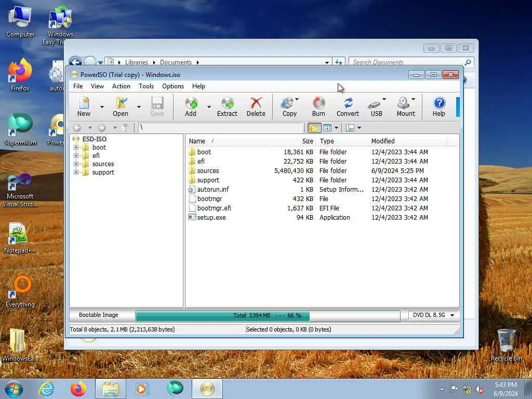This screenshot has height=399, width=532.
Task: Click the Add files toolbar icon
Action: click(191, 107)
